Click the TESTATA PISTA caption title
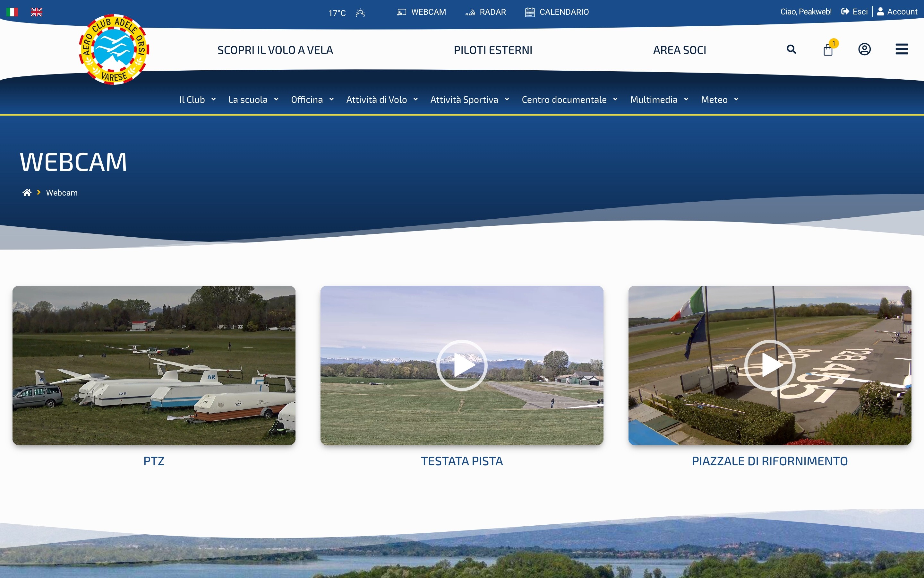This screenshot has width=924, height=578. point(462,461)
